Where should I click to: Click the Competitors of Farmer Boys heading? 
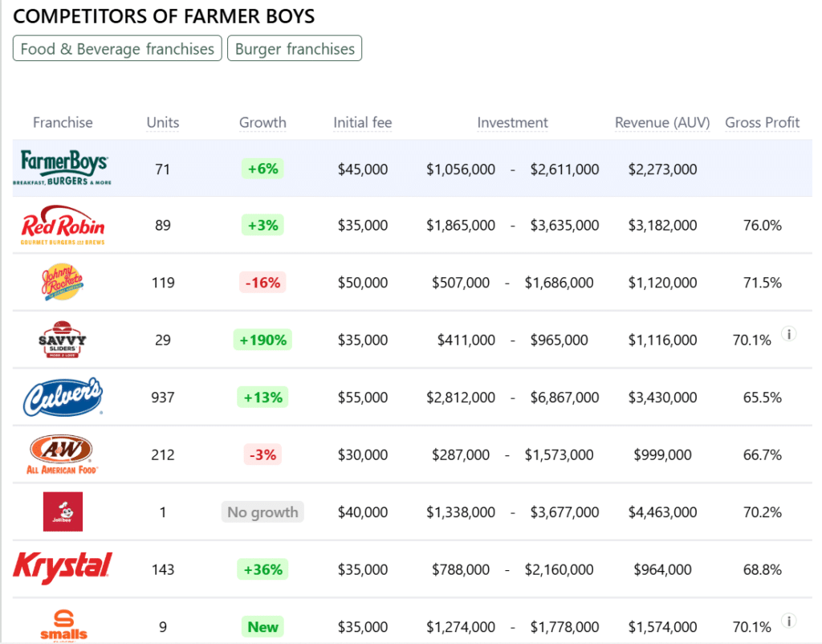(164, 16)
